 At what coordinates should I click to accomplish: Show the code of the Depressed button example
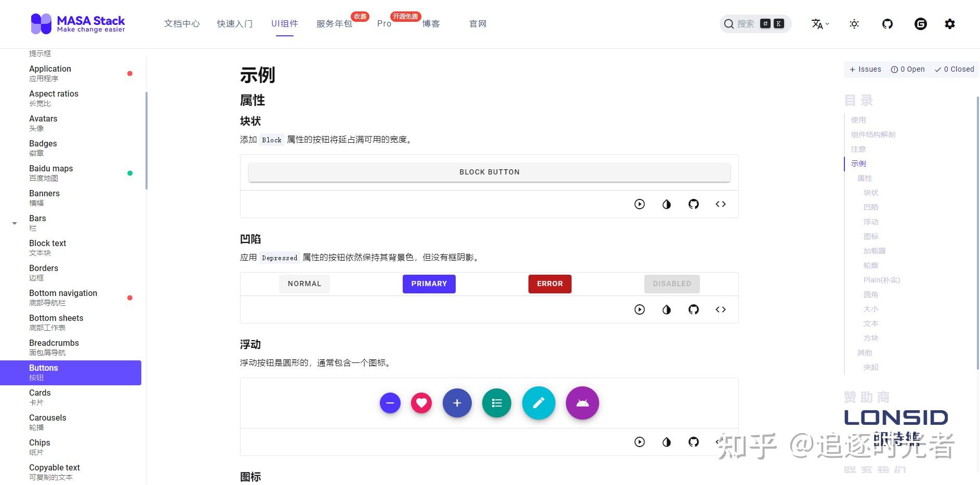720,309
